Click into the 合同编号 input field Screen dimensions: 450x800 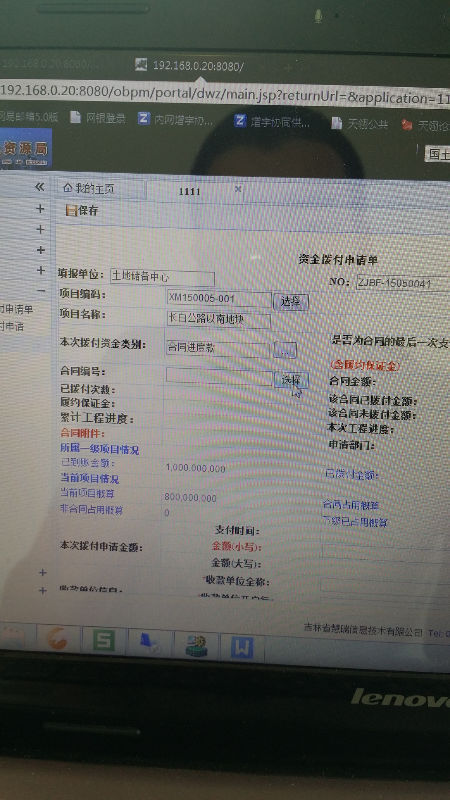[219, 377]
